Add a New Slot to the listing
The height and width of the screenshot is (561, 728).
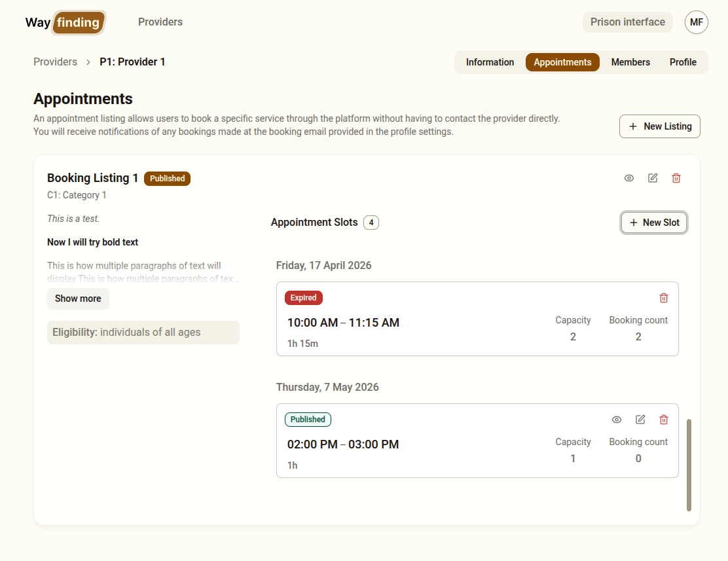tap(654, 223)
